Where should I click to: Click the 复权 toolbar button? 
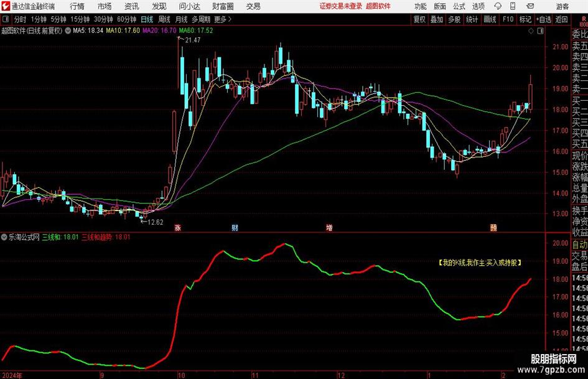click(x=419, y=19)
